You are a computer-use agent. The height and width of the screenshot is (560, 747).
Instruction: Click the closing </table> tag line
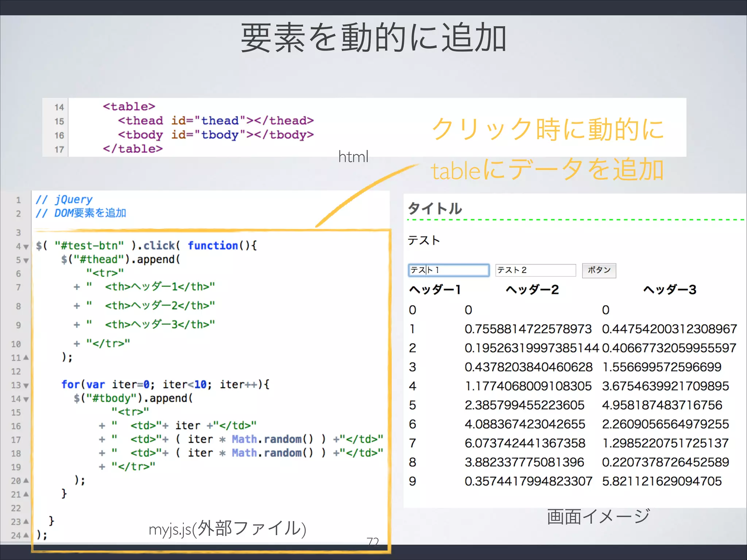[x=133, y=149]
